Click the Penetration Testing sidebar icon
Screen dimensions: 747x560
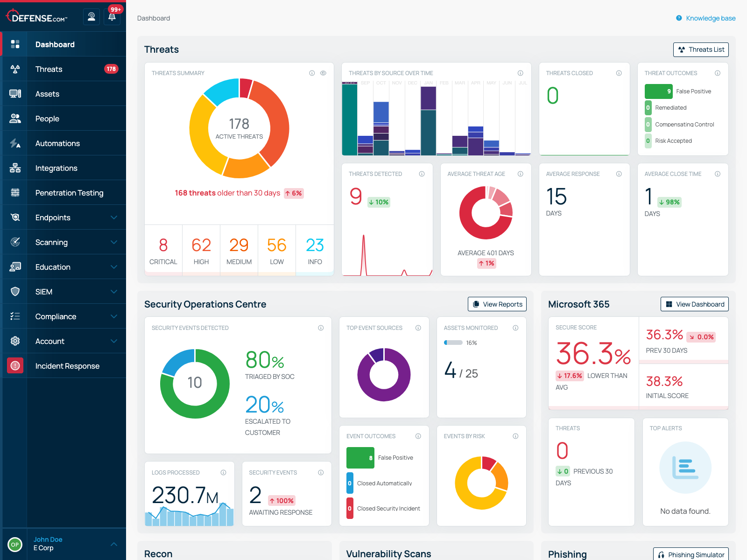(15, 193)
